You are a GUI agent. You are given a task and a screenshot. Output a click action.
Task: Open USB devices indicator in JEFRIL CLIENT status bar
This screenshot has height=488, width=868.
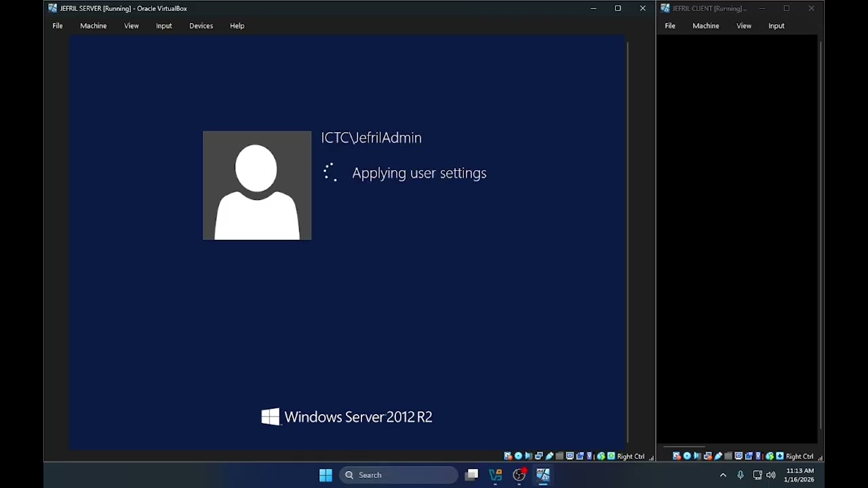click(x=718, y=456)
